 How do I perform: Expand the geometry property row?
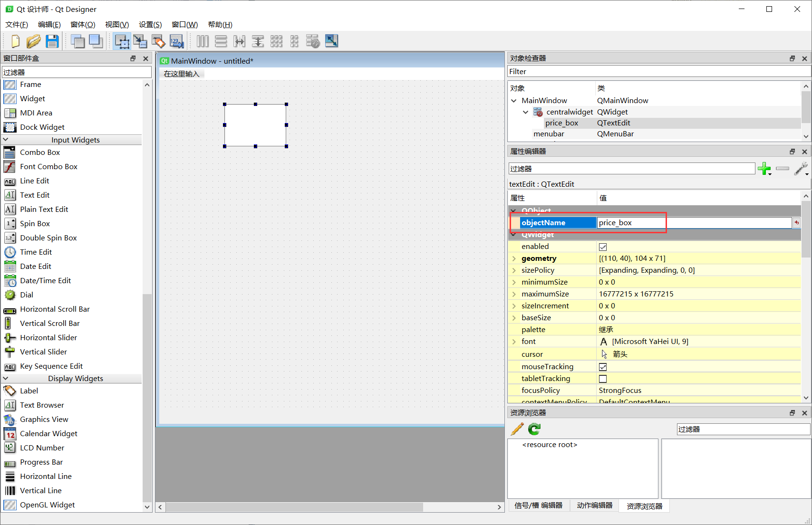point(514,258)
